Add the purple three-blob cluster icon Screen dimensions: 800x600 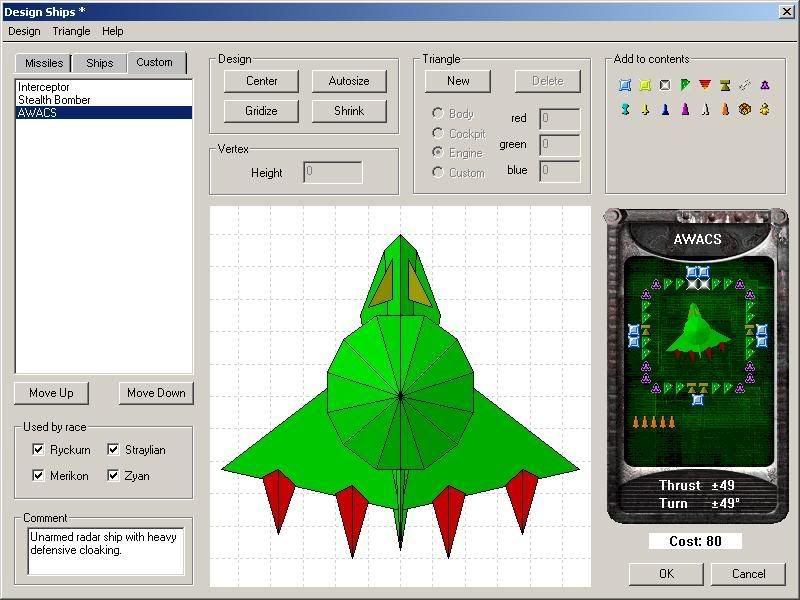click(764, 85)
